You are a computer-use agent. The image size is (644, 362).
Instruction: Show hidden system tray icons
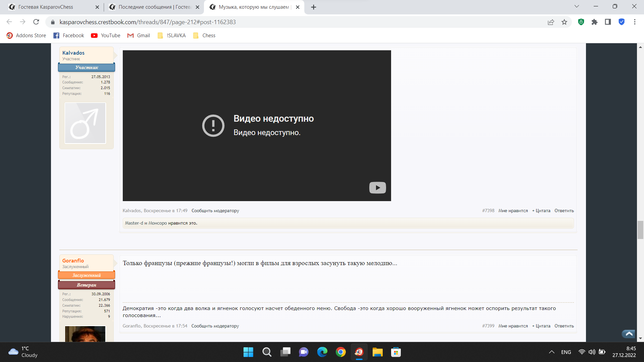click(551, 352)
